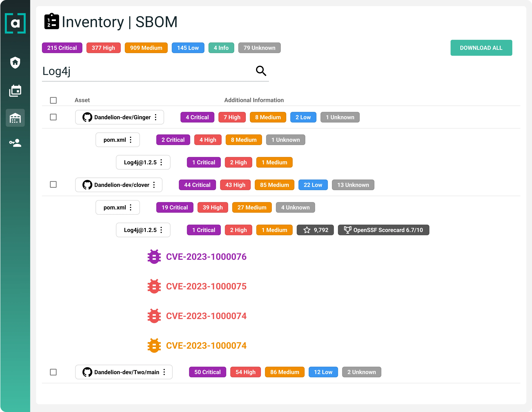The height and width of the screenshot is (412, 532).
Task: Open the first pom.xml three-dot menu
Action: pos(131,140)
